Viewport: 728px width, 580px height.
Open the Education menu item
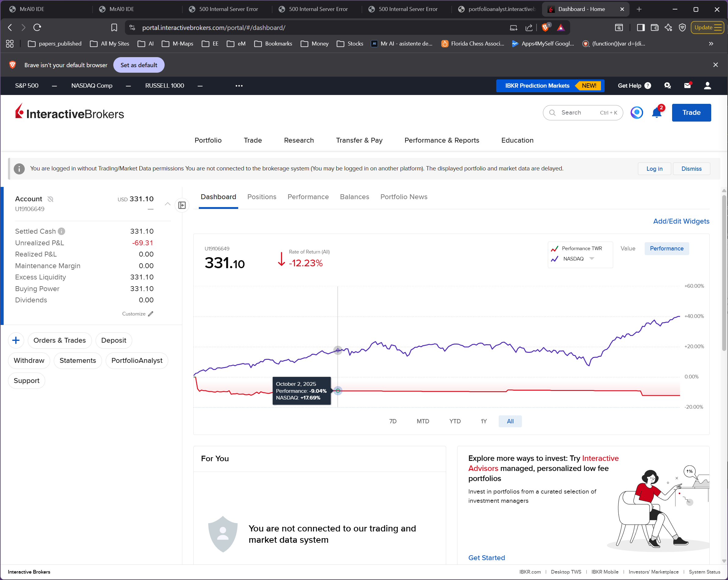(517, 140)
